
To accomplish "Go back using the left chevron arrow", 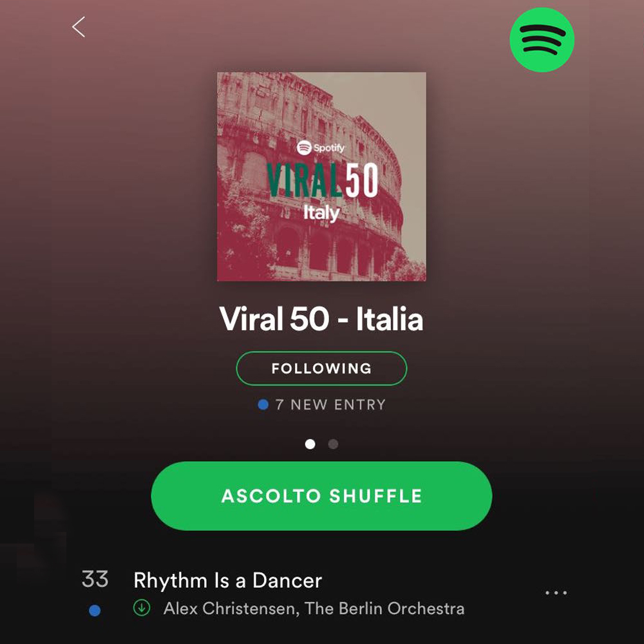I will click(x=79, y=27).
